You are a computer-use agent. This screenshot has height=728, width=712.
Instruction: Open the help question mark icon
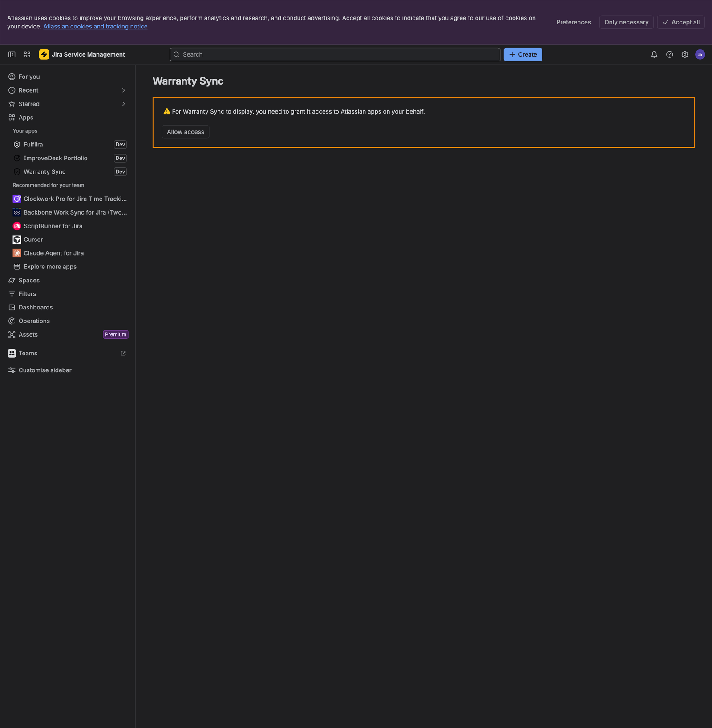(669, 54)
